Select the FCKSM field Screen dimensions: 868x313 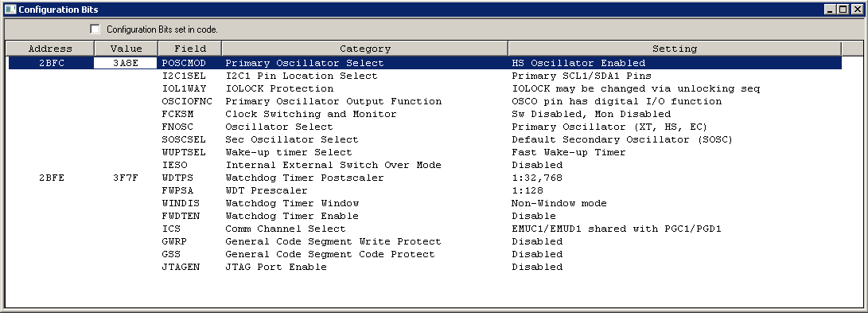(177, 114)
